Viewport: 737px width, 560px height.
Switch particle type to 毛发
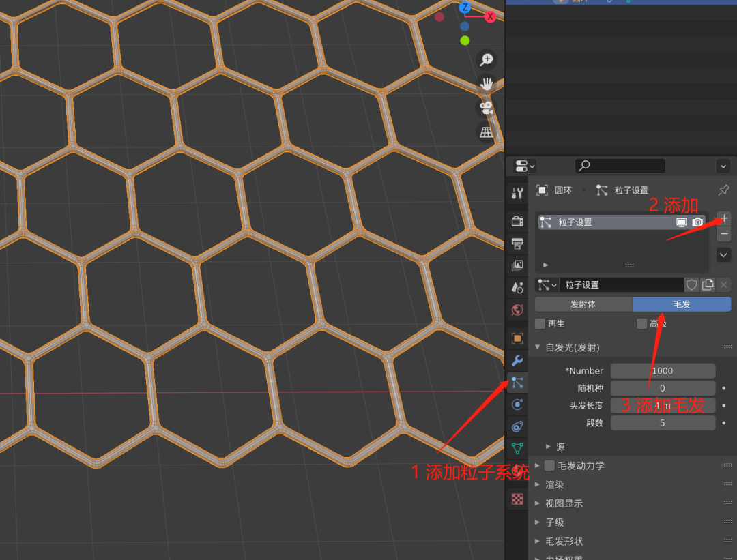682,304
